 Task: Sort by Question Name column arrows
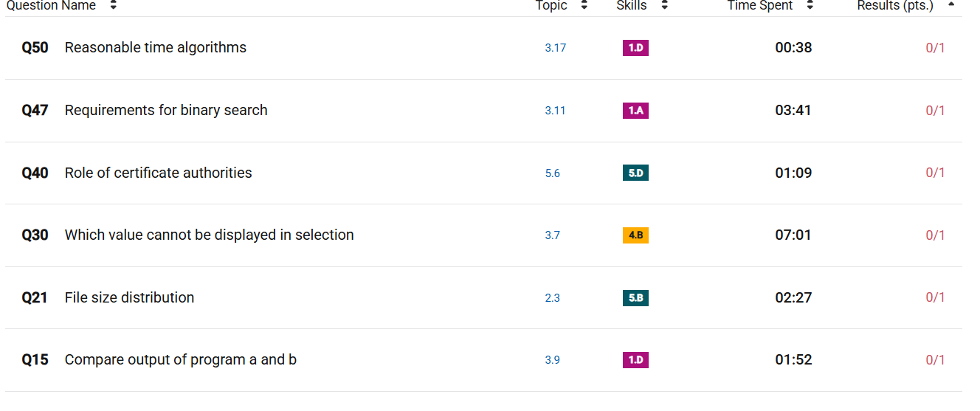(x=113, y=5)
